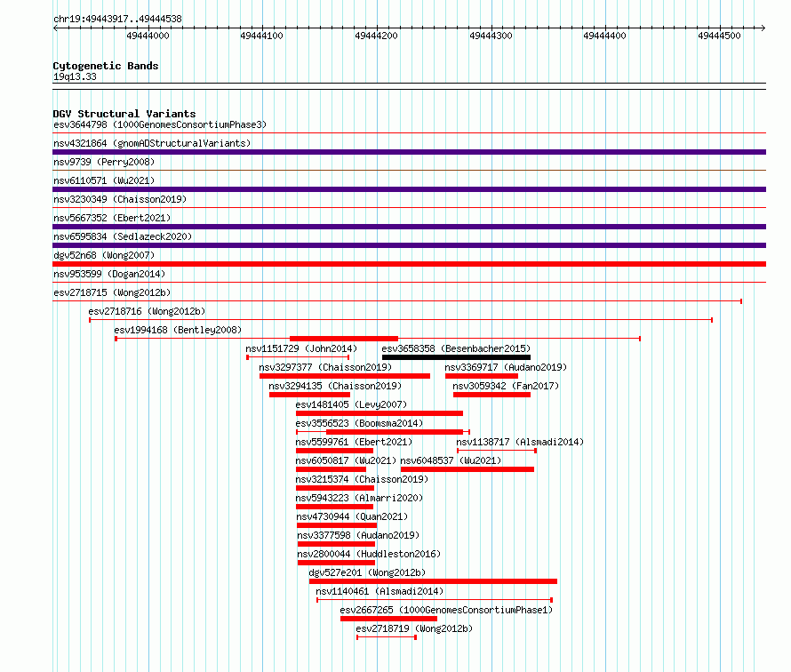
Task: Click the nsv1140461 (Alsmadi2014) label
Action: coord(380,591)
